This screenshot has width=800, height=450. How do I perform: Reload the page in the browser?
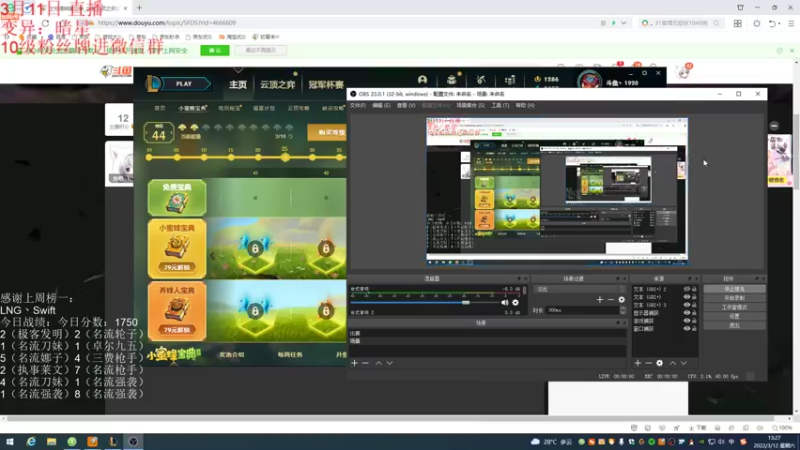coord(45,23)
